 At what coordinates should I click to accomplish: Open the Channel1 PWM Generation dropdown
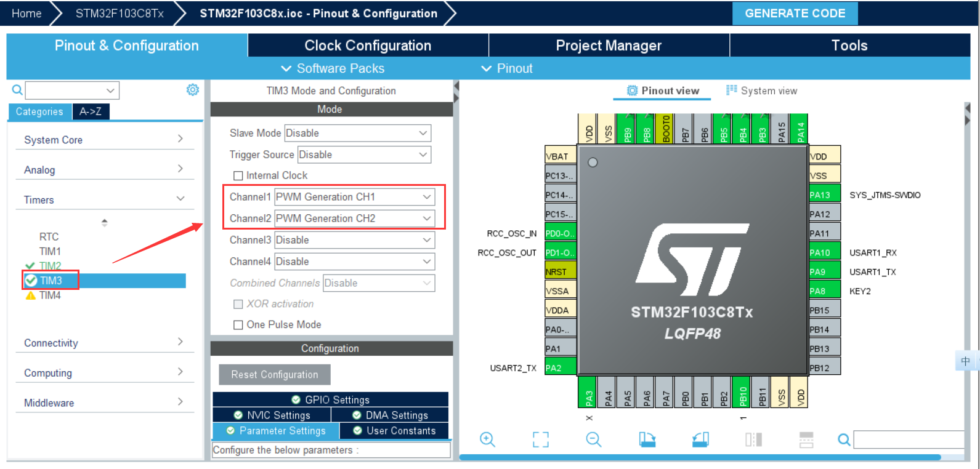pyautogui.click(x=354, y=197)
